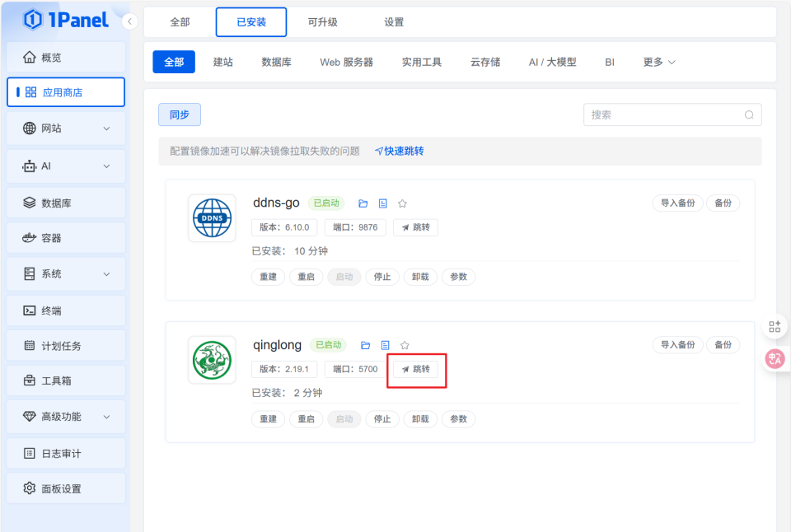Open the 终端 terminal page
This screenshot has height=532, width=791.
pyautogui.click(x=66, y=310)
